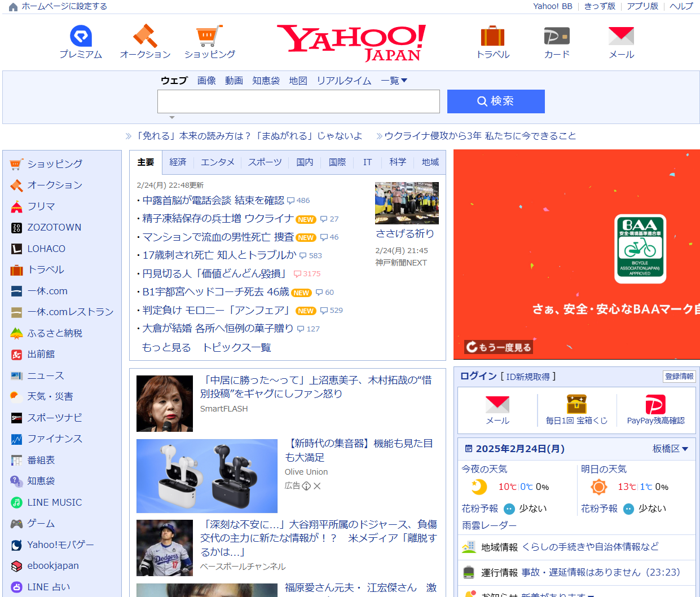The height and width of the screenshot is (597, 700).
Task: Select the リアルタイム search category
Action: 344,81
